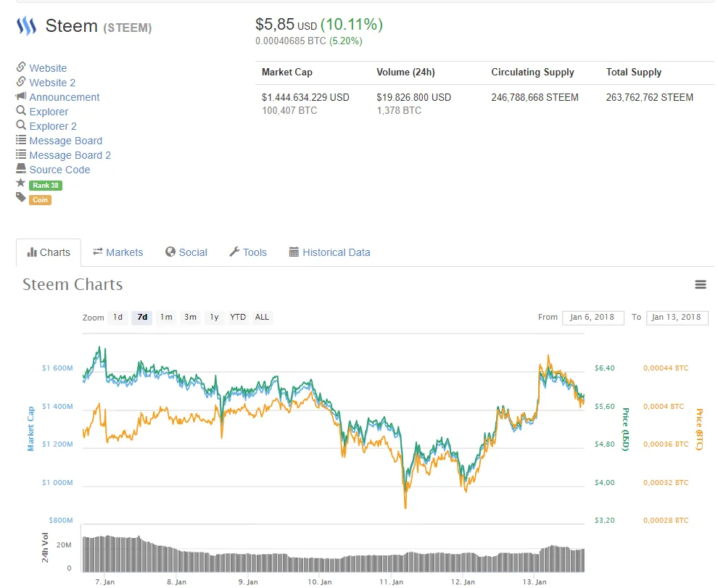Click the chain icon beside Website
Viewport: 718px width, 588px height.
tap(20, 67)
